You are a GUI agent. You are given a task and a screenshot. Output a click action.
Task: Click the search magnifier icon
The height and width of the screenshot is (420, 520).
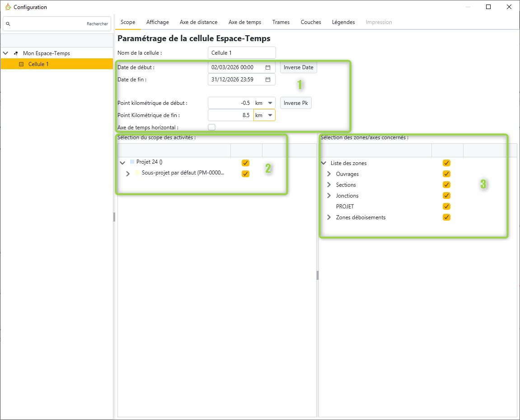(x=8, y=24)
